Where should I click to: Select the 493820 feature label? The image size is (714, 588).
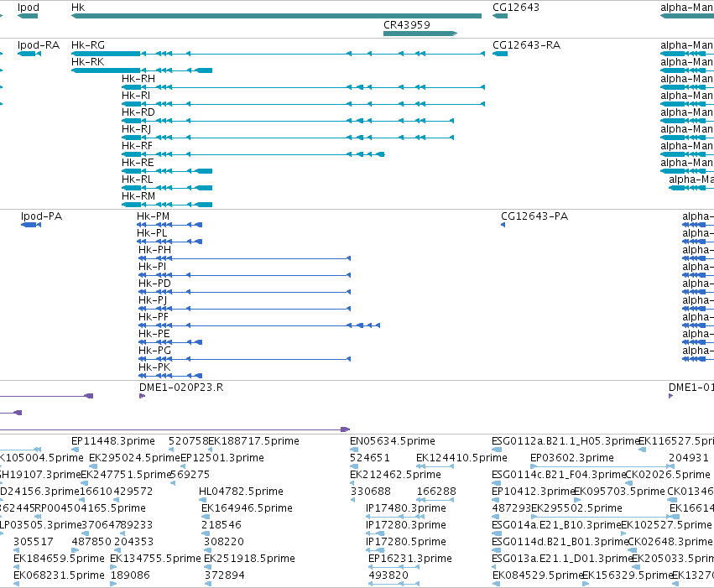click(x=388, y=575)
